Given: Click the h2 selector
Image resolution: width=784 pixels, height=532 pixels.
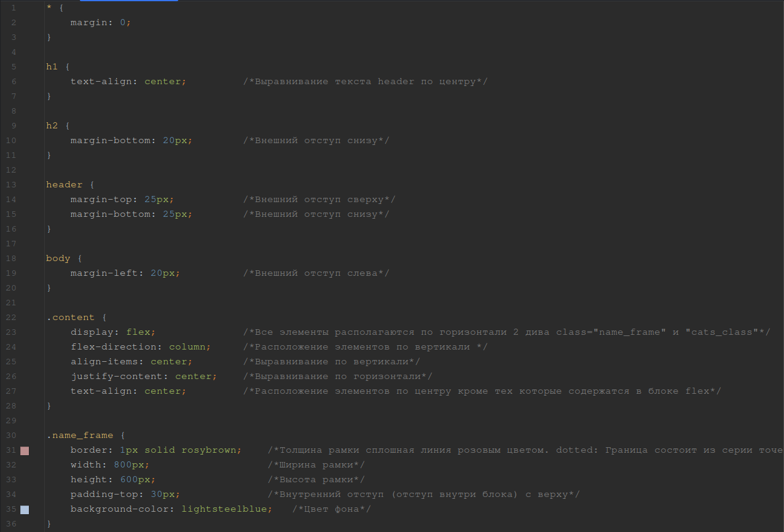Looking at the screenshot, I should (52, 126).
